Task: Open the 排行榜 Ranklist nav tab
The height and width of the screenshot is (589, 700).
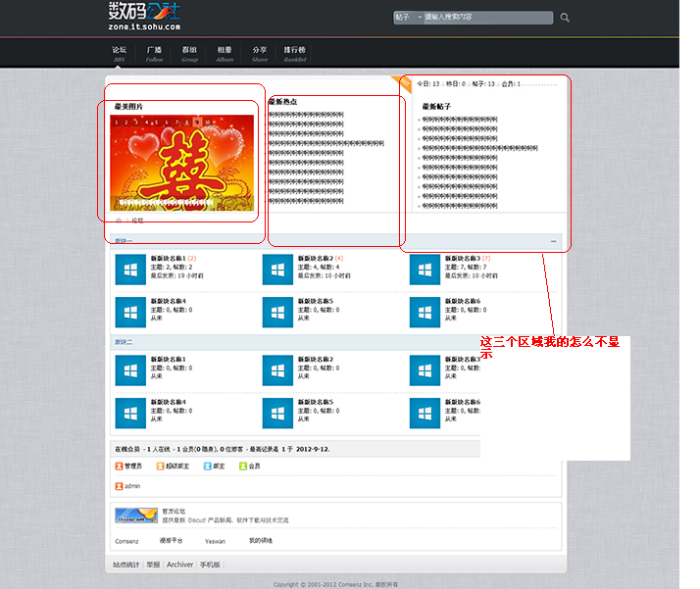Action: (x=295, y=54)
